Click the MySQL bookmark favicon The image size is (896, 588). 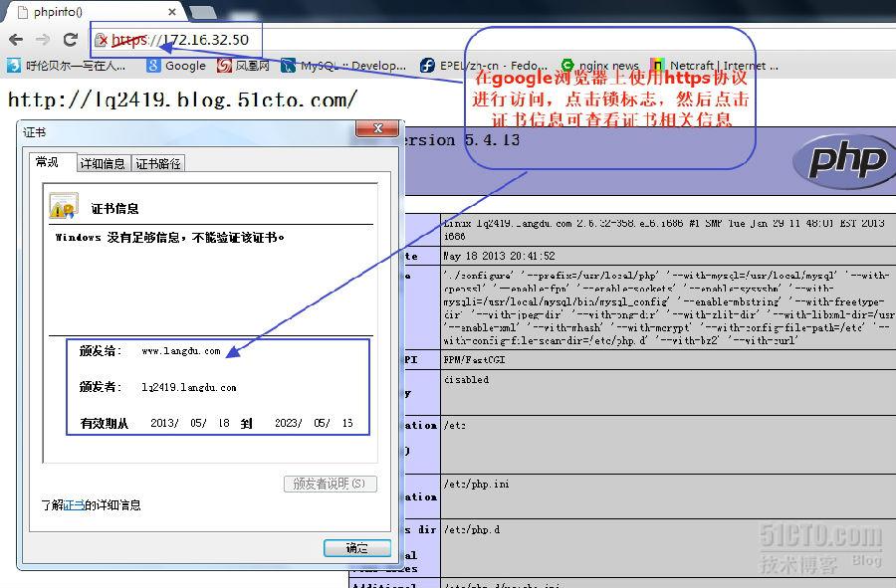pyautogui.click(x=288, y=66)
